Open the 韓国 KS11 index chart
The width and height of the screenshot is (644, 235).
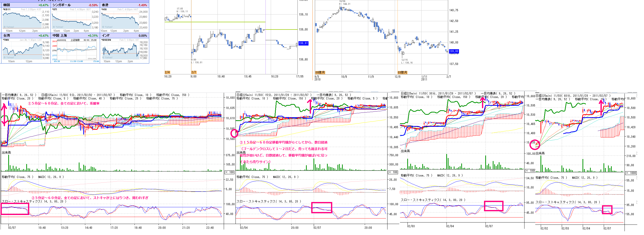(x=22, y=20)
